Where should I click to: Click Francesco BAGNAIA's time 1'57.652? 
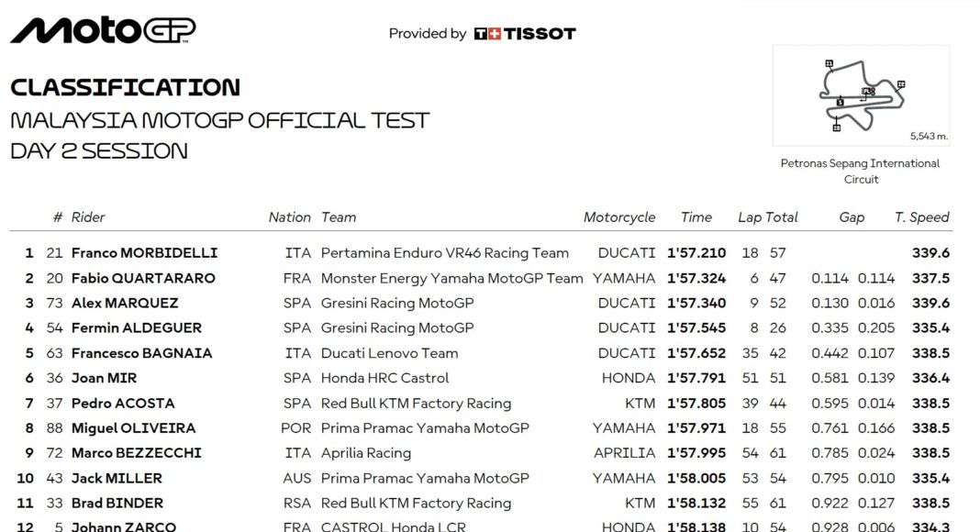click(x=696, y=353)
